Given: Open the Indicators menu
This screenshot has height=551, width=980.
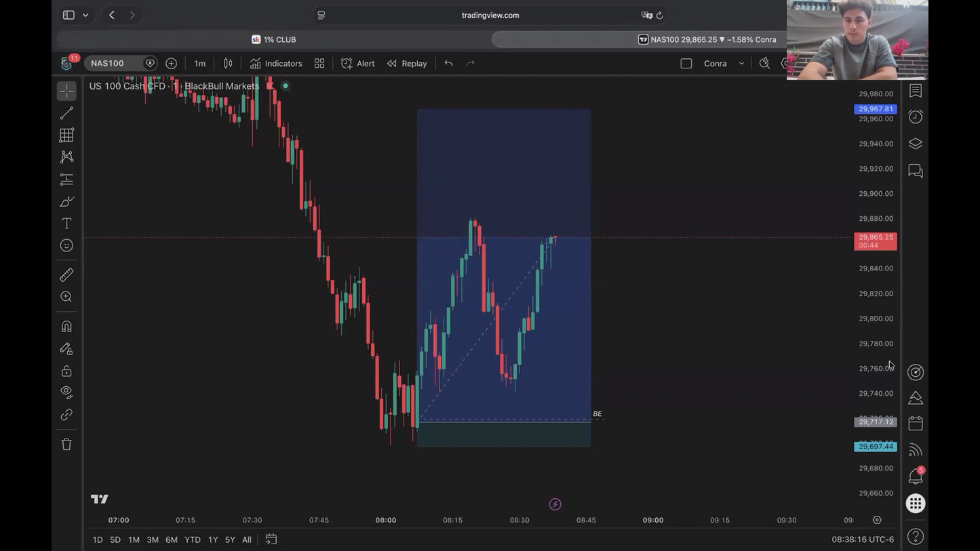Looking at the screenshot, I should (x=276, y=63).
